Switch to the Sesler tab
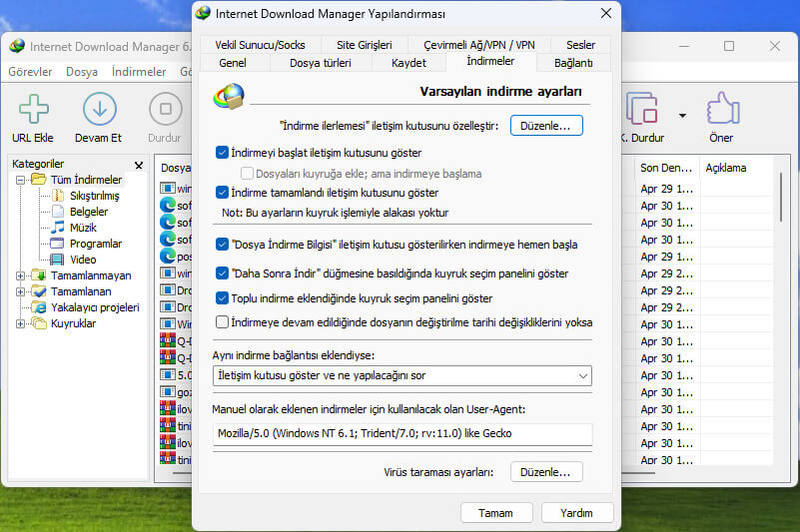Viewport: 800px width, 532px height. (x=580, y=45)
